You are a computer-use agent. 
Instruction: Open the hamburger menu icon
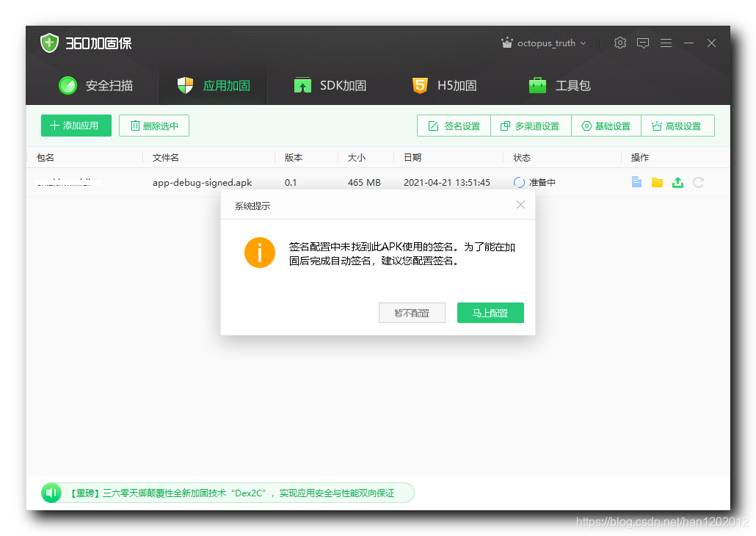click(666, 43)
